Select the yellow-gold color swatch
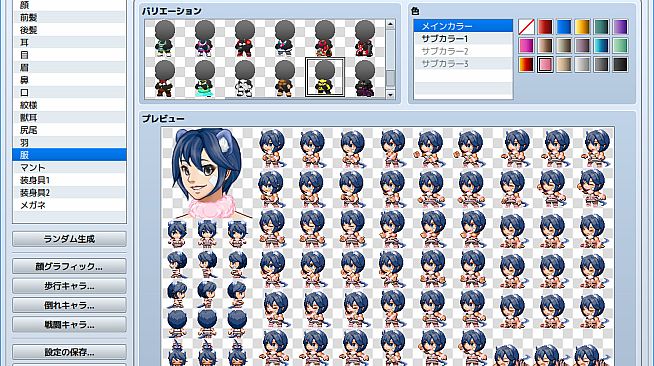The height and width of the screenshot is (366, 654). [583, 27]
